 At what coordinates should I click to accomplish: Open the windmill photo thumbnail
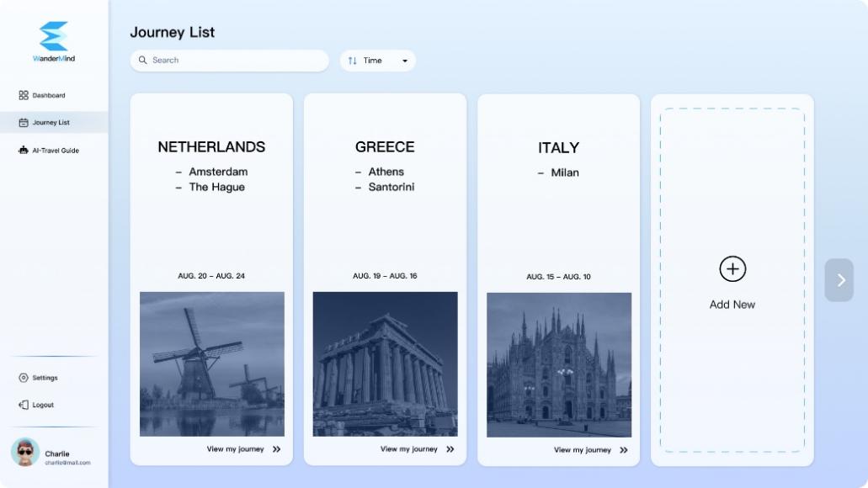click(x=212, y=364)
